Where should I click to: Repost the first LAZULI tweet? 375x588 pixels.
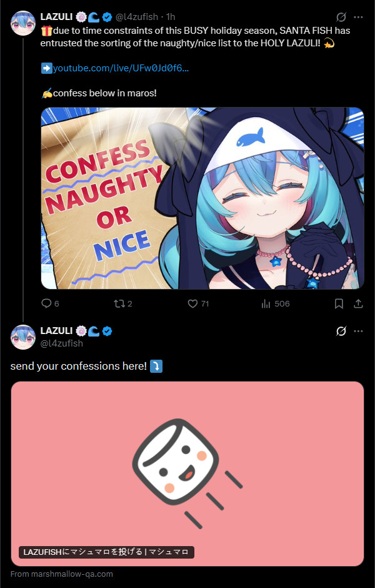pyautogui.click(x=123, y=303)
